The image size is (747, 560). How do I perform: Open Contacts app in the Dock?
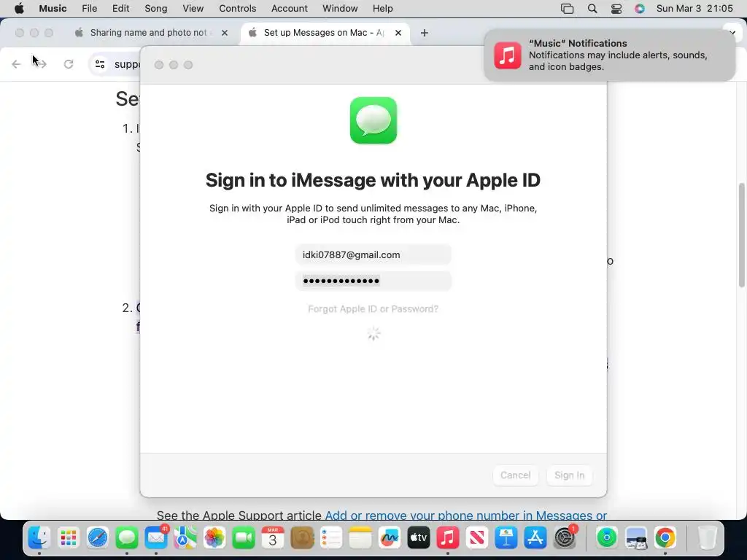[302, 537]
